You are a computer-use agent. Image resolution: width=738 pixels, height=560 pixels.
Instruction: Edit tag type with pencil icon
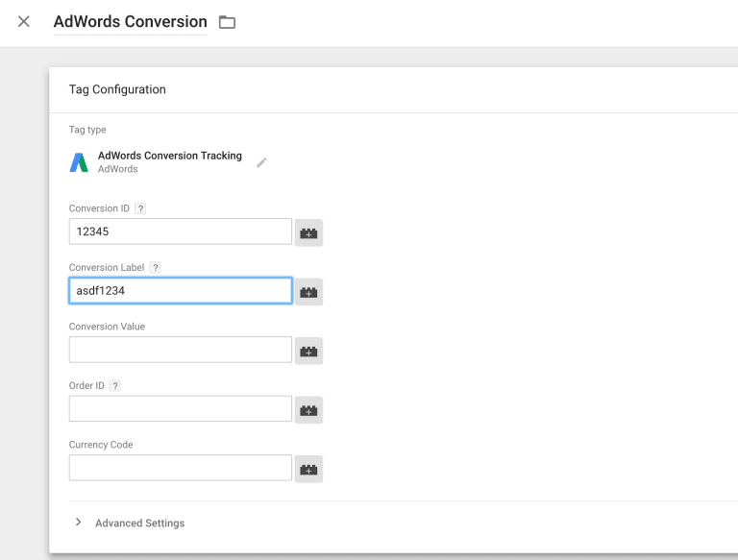[261, 162]
